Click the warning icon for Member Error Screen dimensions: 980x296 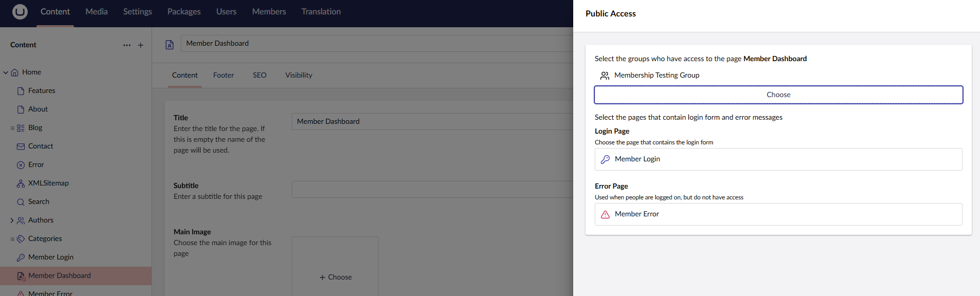point(606,214)
